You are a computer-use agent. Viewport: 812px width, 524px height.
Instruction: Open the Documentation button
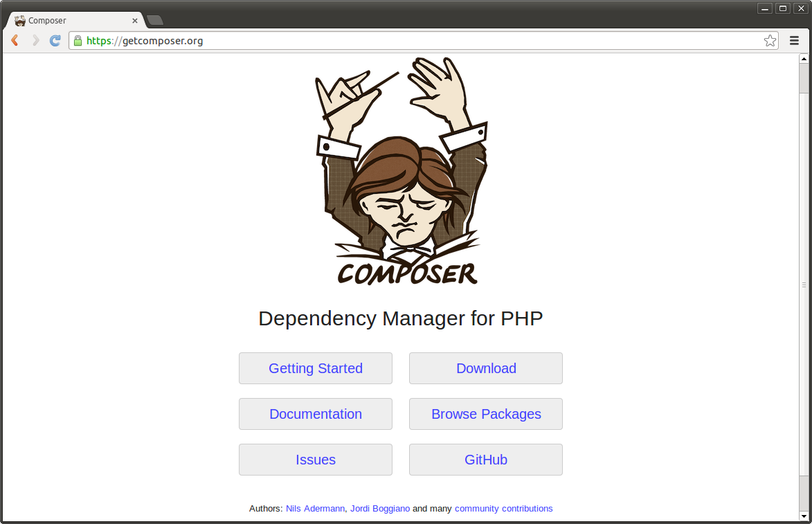316,414
